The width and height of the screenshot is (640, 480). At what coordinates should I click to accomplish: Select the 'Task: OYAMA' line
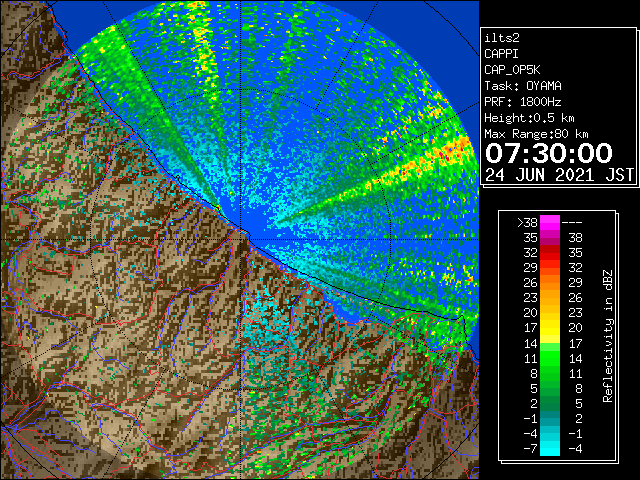[523, 86]
